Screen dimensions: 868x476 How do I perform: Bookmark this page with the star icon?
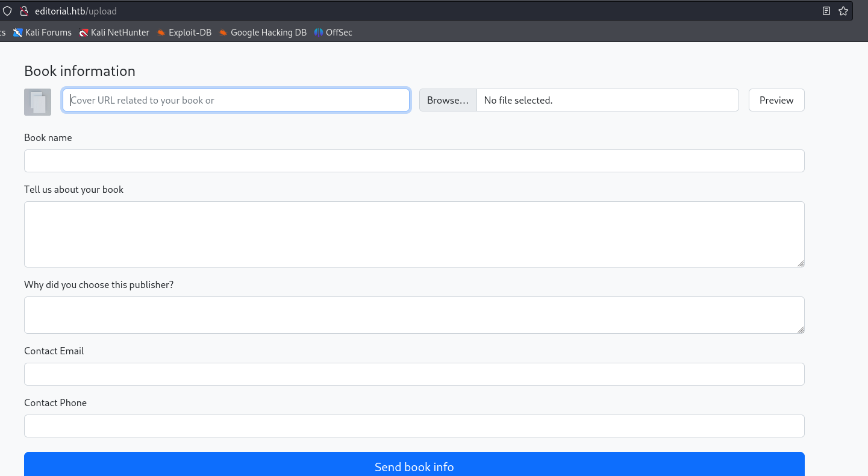[x=843, y=11]
